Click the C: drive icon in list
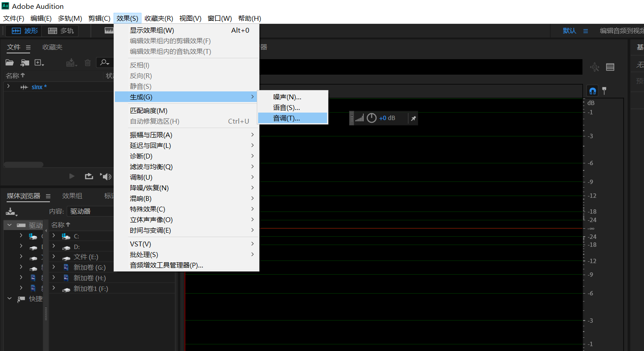 click(66, 236)
